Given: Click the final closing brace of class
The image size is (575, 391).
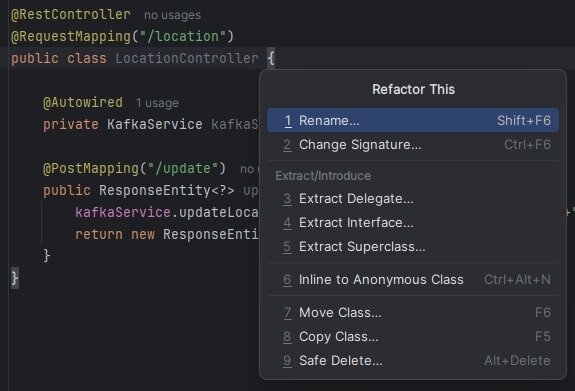Looking at the screenshot, I should coord(15,278).
